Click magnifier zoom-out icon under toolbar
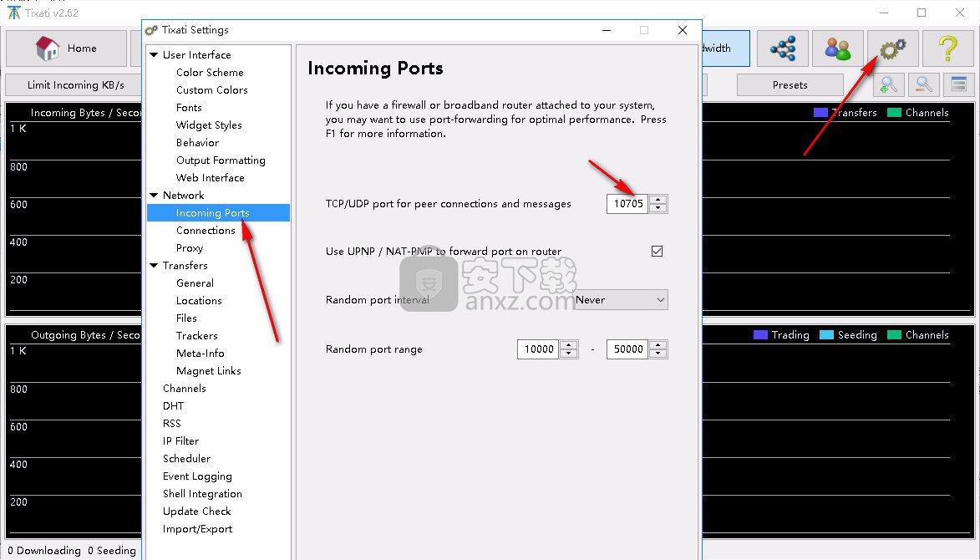Image resolution: width=980 pixels, height=560 pixels. [924, 84]
